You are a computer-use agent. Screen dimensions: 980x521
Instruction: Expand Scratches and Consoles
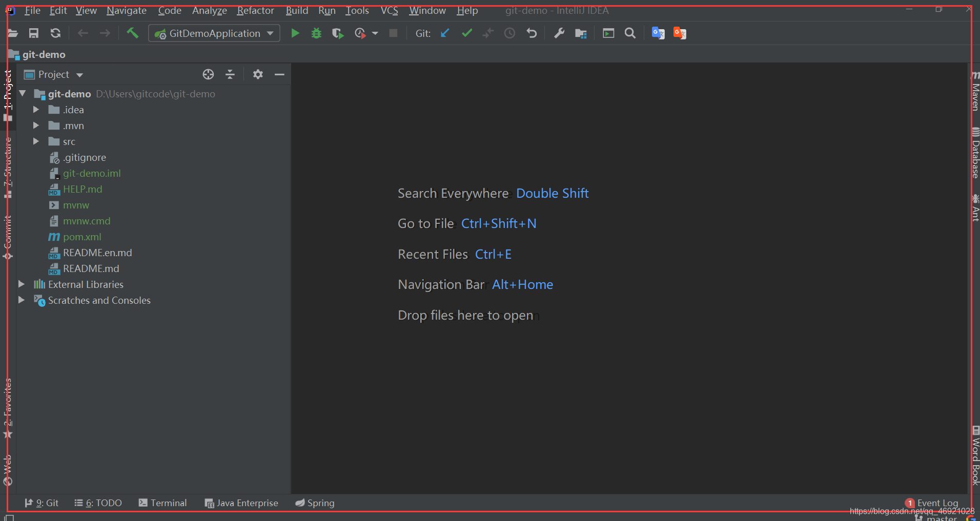tap(22, 300)
